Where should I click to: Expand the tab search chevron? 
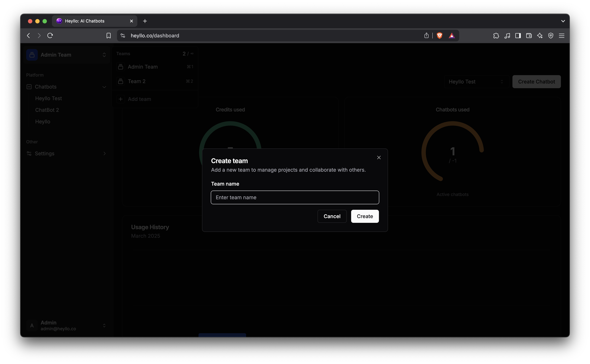click(x=563, y=21)
